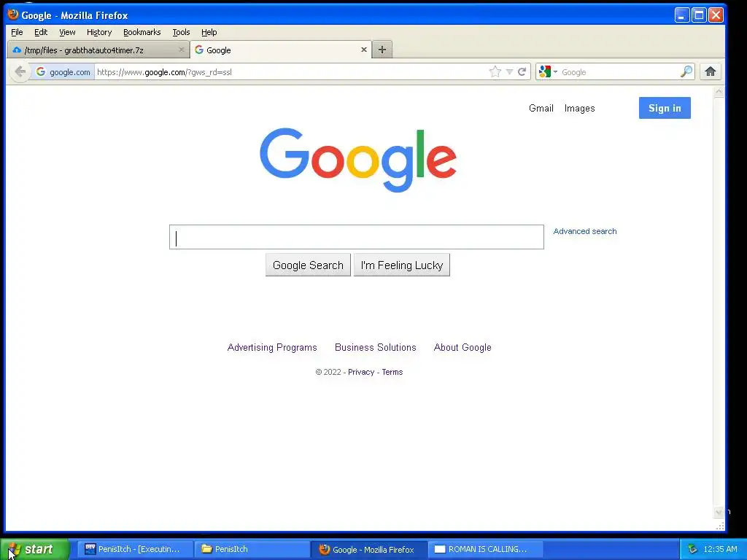Image resolution: width=747 pixels, height=560 pixels.
Task: Switch to ROMAN IS CALLING taskbar window
Action: (486, 549)
